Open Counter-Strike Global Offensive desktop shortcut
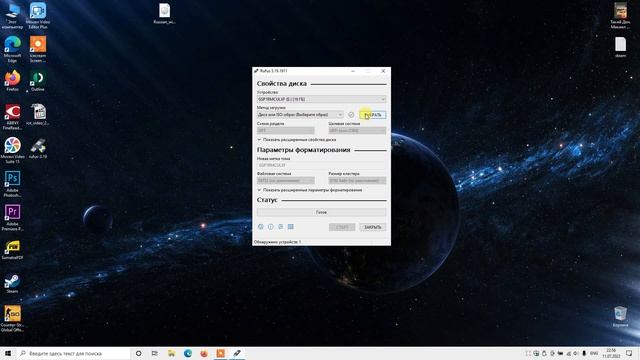640x360 pixels. (12, 318)
